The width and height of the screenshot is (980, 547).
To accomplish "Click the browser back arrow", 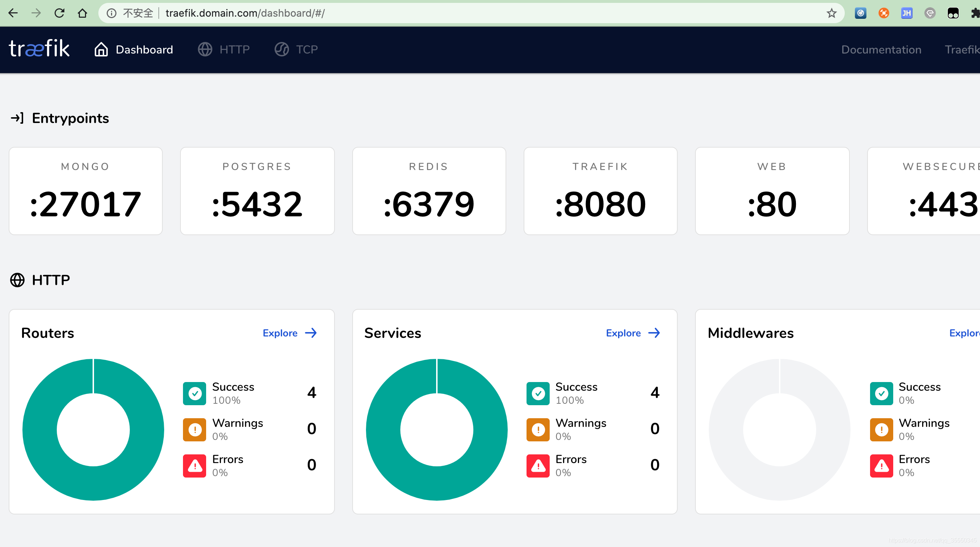I will click(13, 13).
